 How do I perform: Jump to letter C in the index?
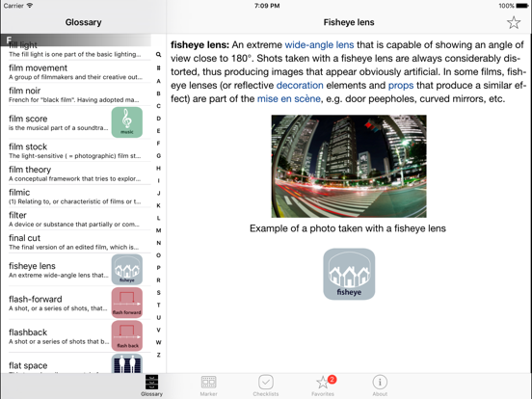coord(158,106)
